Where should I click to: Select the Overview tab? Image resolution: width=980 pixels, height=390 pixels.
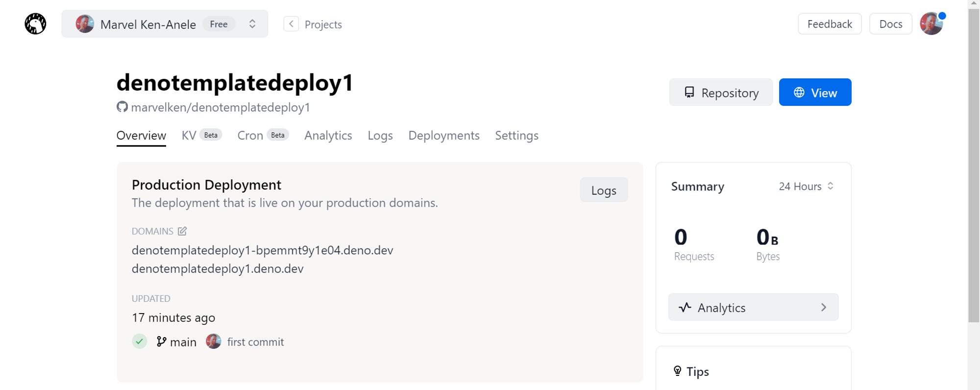tap(141, 135)
